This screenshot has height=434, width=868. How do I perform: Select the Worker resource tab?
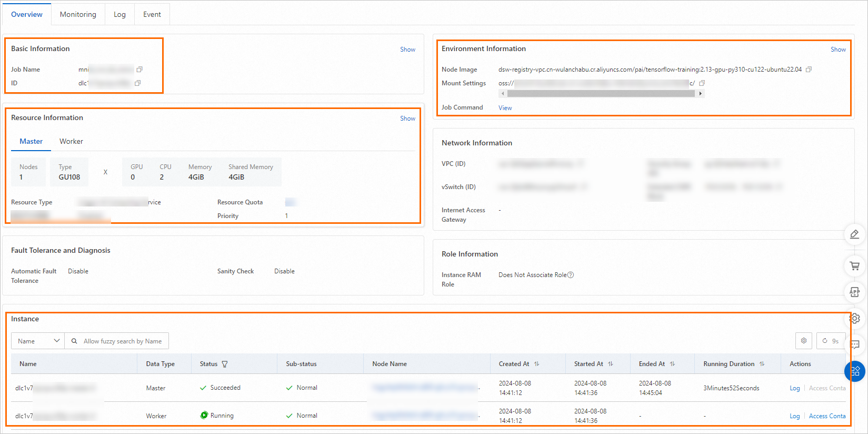71,141
